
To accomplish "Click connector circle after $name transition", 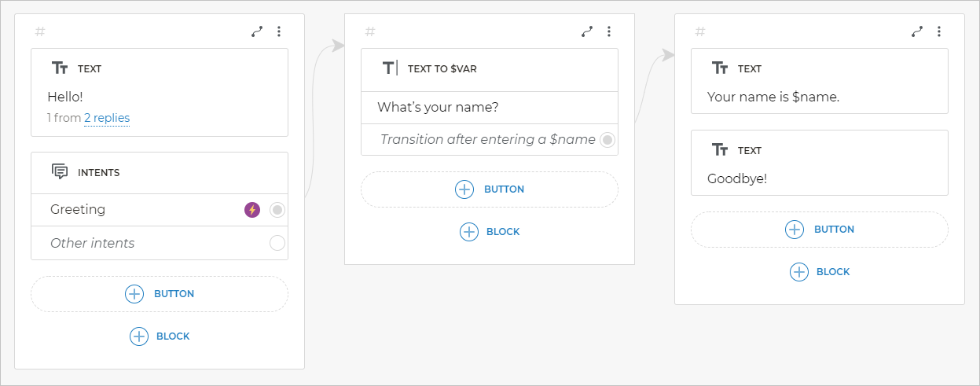I will point(607,140).
